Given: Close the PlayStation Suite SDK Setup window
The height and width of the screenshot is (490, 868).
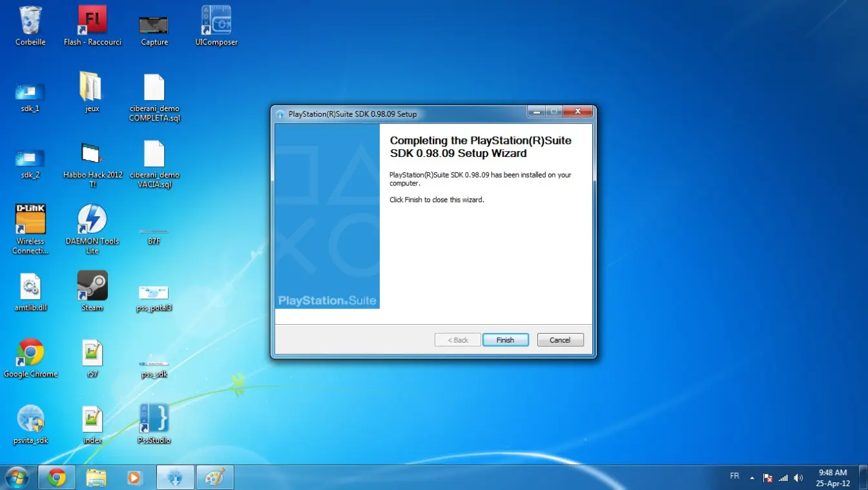Looking at the screenshot, I should coord(577,112).
